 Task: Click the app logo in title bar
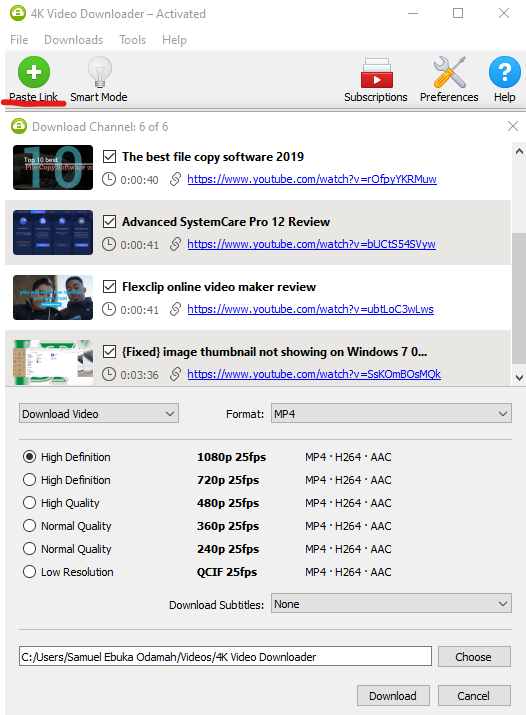point(18,13)
